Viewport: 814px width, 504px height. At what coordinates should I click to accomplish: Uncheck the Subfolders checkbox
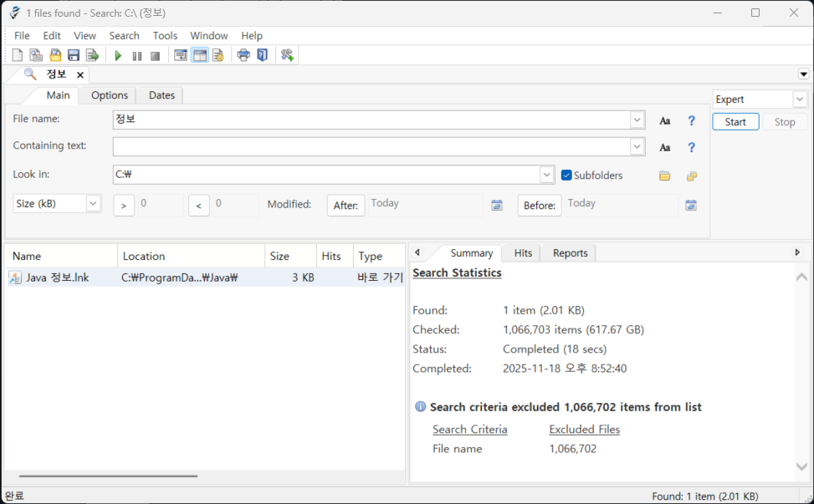coord(566,176)
